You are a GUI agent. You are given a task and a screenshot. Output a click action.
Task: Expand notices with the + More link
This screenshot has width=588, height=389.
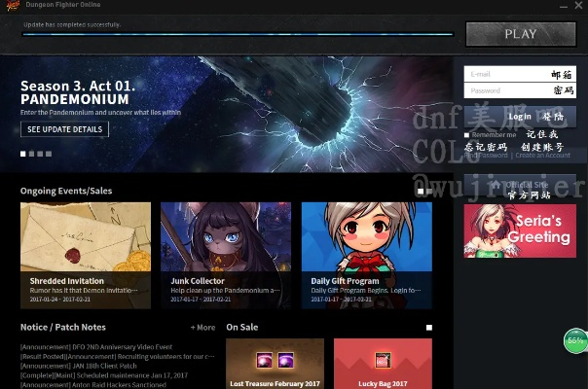pyautogui.click(x=203, y=328)
